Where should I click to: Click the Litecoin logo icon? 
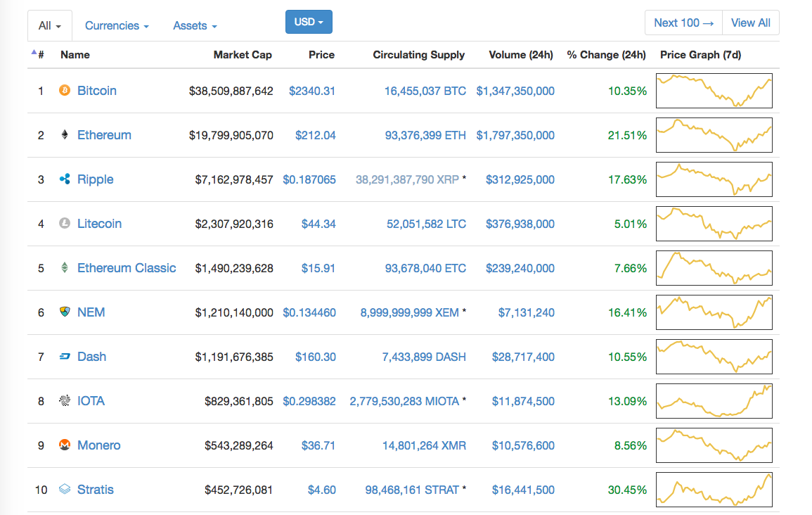pyautogui.click(x=65, y=223)
